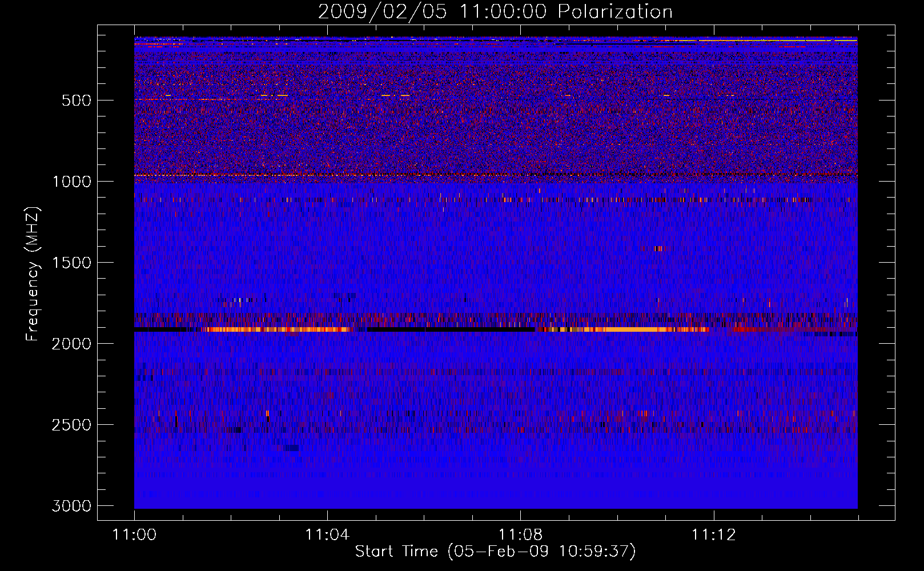Click the 'Start Time (05-Feb-09 10:59:37)' label
The image size is (924, 571).
click(495, 552)
